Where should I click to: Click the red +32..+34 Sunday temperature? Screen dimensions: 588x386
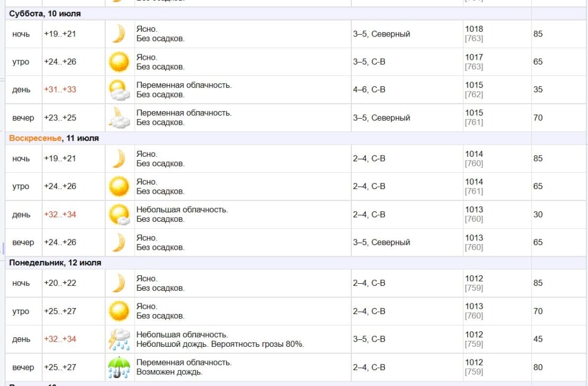point(60,214)
